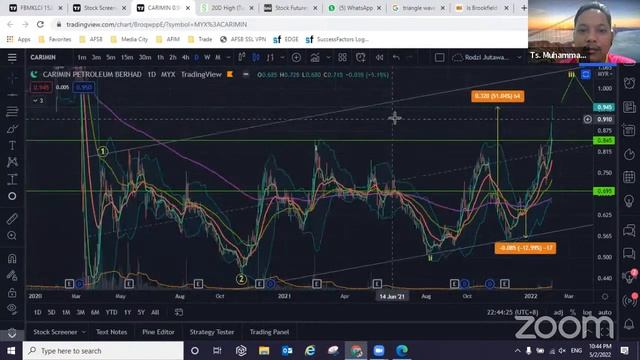
Task: Open the Indicators and strategies icon
Action: 315,58
